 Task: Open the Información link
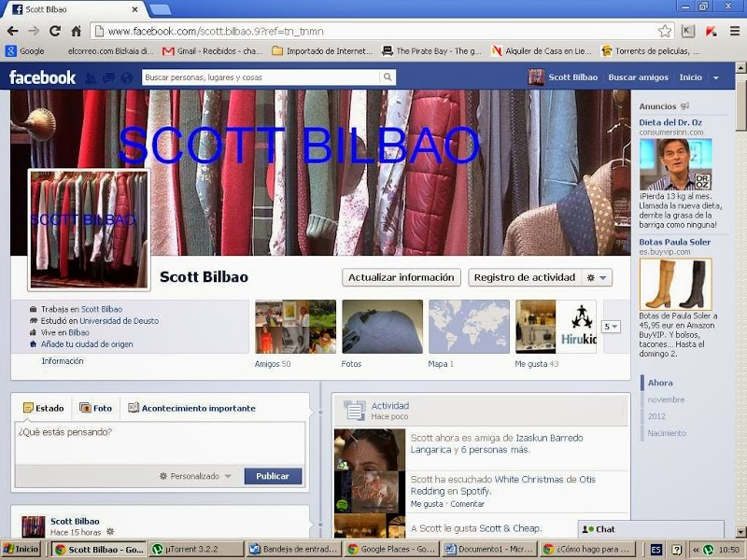point(63,361)
